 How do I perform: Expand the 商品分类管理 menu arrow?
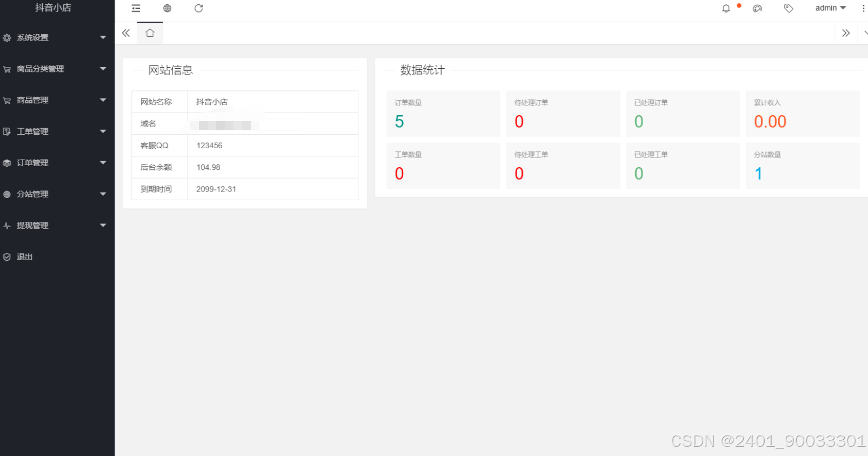103,69
